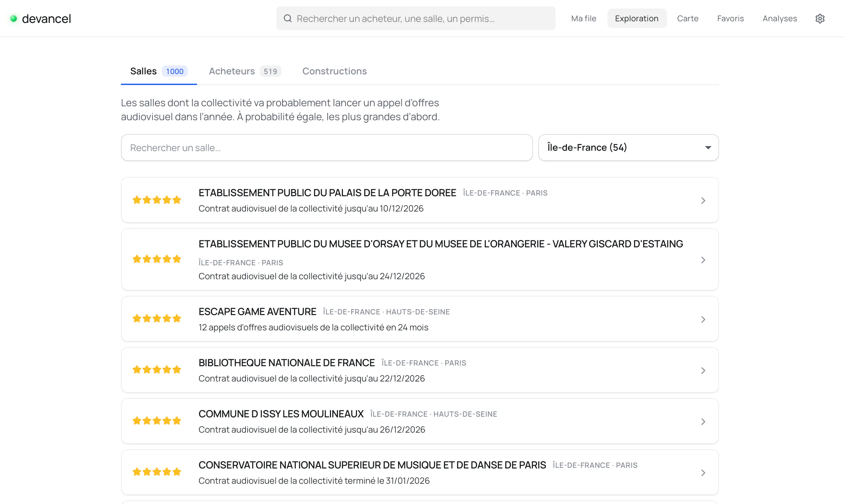Expand the Escape Game Aventure chevron
This screenshot has width=844, height=504.
pyautogui.click(x=703, y=319)
